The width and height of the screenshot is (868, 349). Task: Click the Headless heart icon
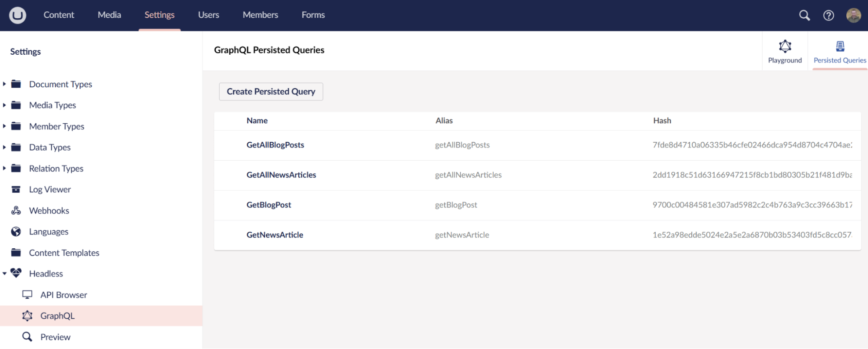click(x=16, y=273)
